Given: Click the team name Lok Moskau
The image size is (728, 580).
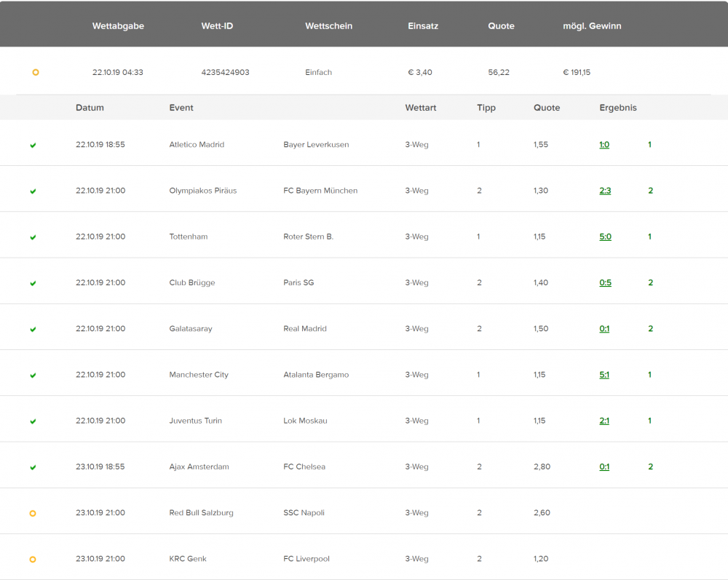Looking at the screenshot, I should pyautogui.click(x=305, y=421).
